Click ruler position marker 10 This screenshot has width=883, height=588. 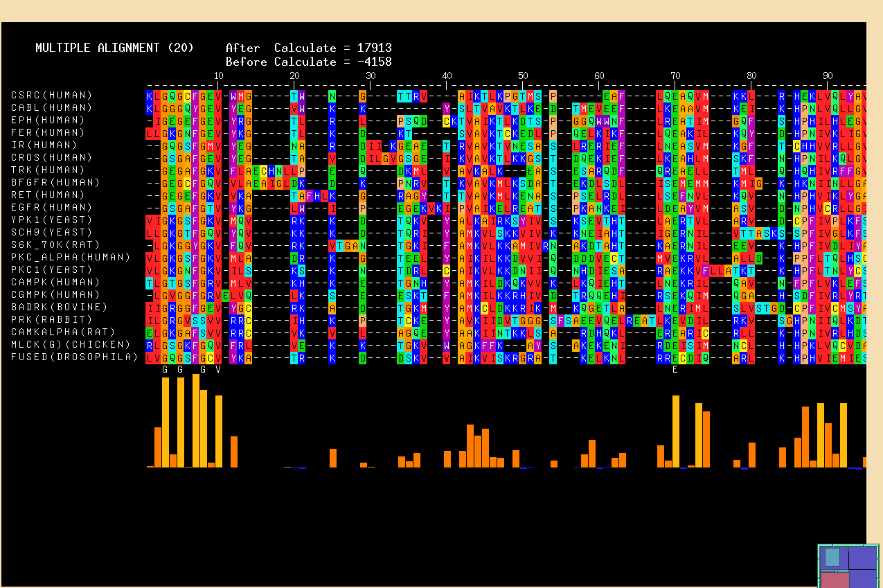[218, 76]
